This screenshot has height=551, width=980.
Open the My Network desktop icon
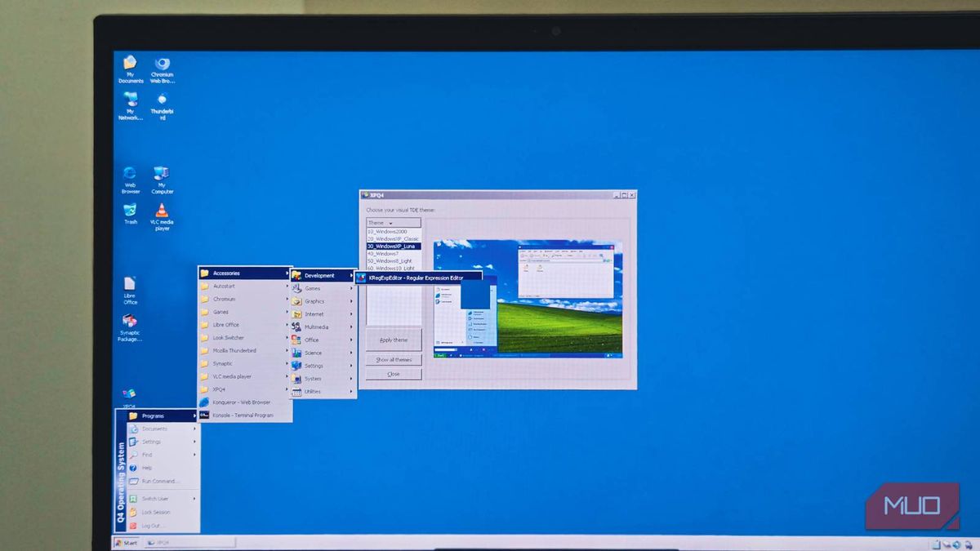click(x=130, y=106)
